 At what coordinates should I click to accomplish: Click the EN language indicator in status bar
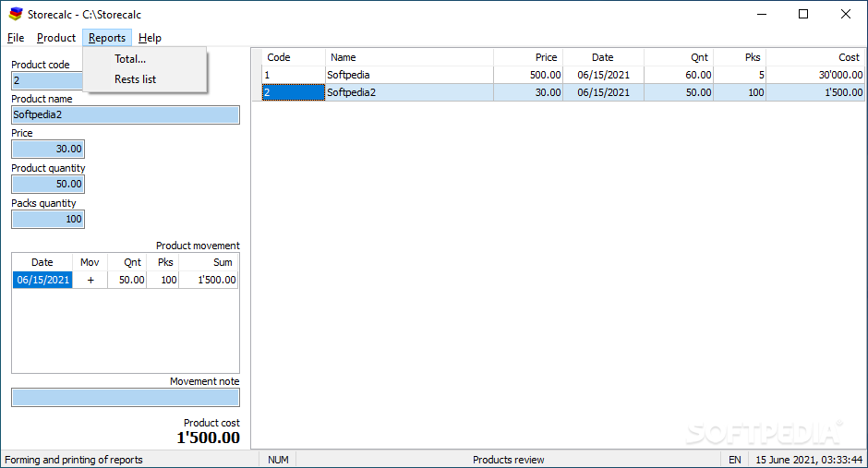point(735,460)
